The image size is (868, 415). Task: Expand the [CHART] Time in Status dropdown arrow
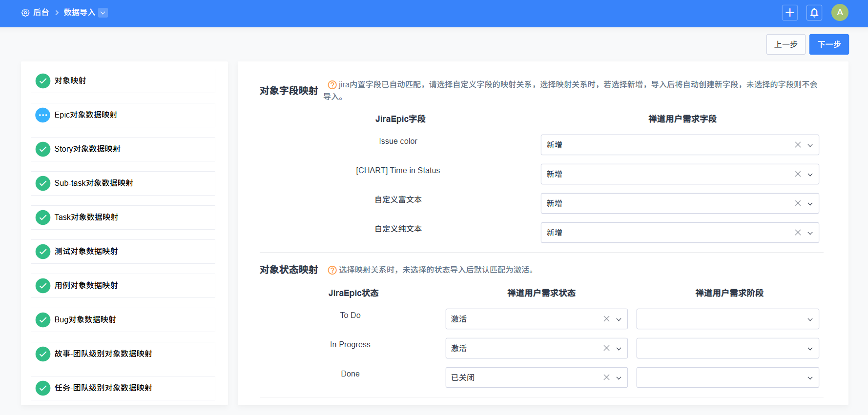(810, 175)
